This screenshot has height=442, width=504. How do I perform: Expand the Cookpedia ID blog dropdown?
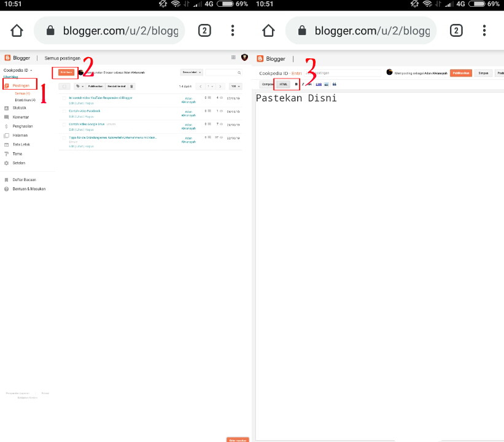[x=18, y=70]
